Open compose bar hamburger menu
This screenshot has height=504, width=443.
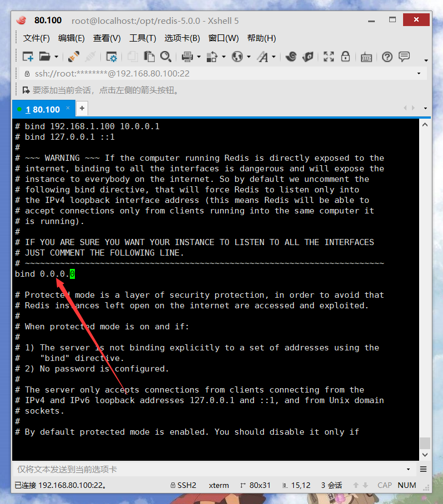424,469
